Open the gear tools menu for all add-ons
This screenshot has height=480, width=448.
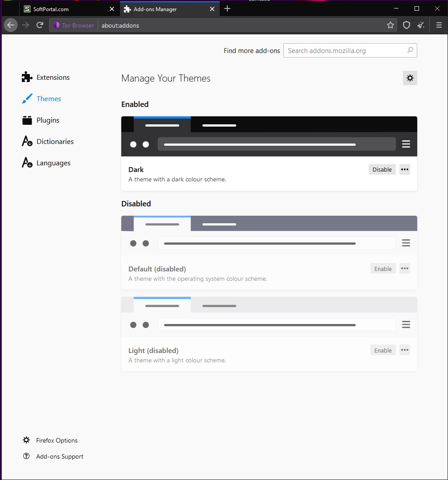(410, 78)
